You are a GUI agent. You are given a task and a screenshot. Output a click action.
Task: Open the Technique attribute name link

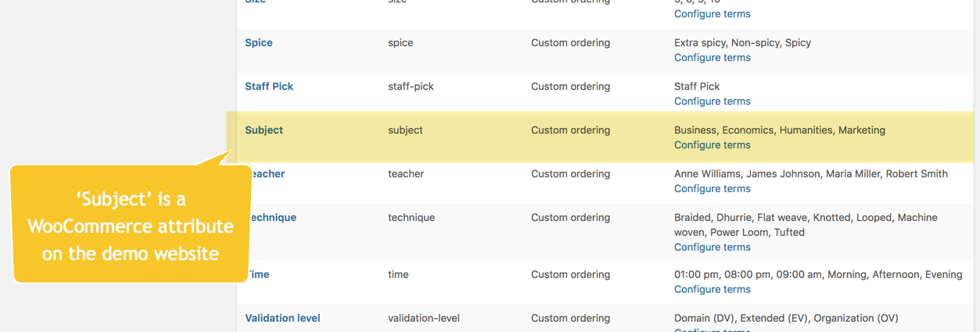[x=273, y=217]
